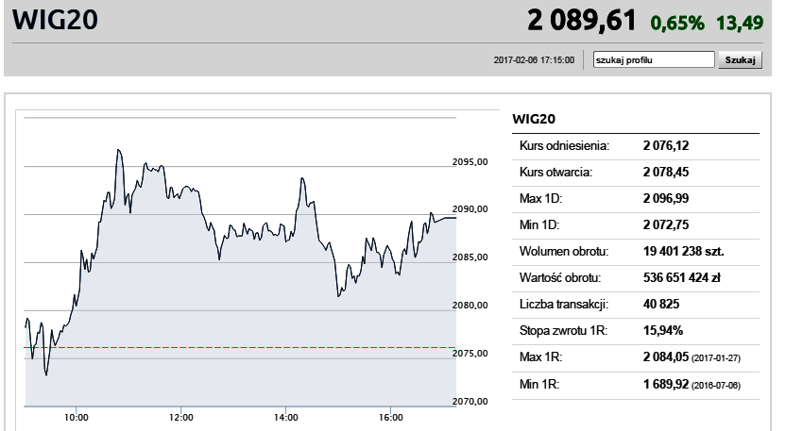
Task: Click the date (2017-01-27)
Action: coord(716,359)
